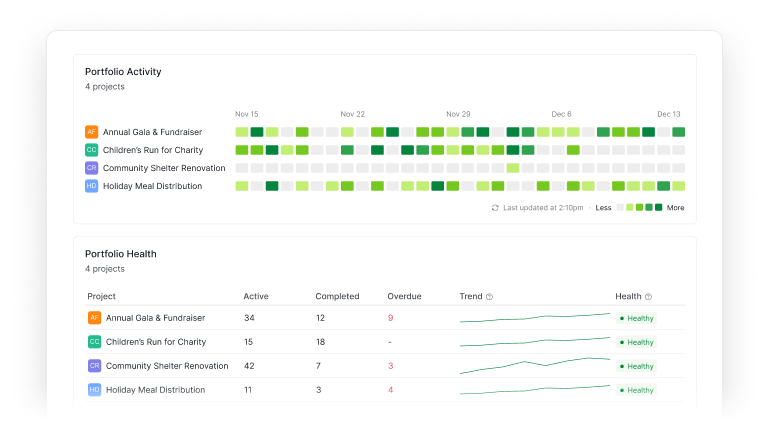Sort by the Active column header

[256, 296]
